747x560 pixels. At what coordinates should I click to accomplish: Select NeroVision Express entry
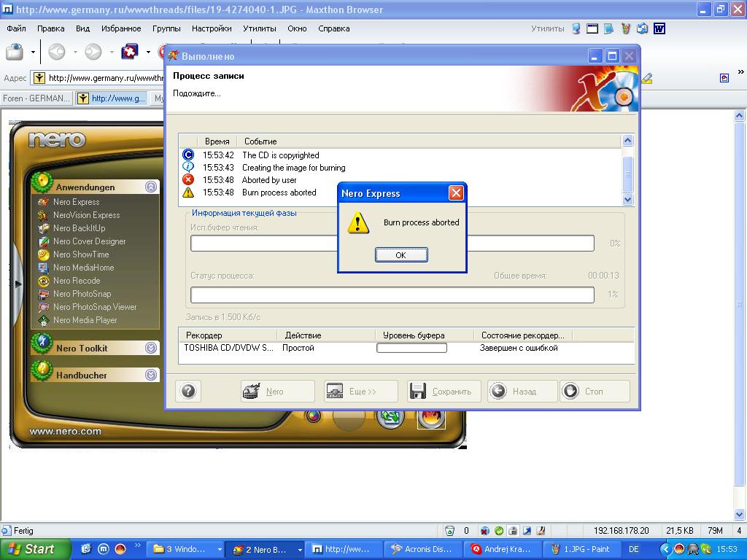tap(86, 215)
